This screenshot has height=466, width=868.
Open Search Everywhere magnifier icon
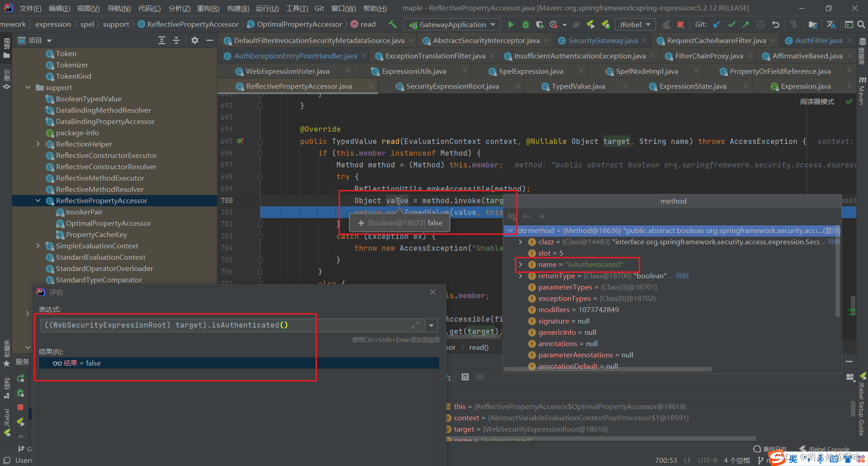pos(861,24)
